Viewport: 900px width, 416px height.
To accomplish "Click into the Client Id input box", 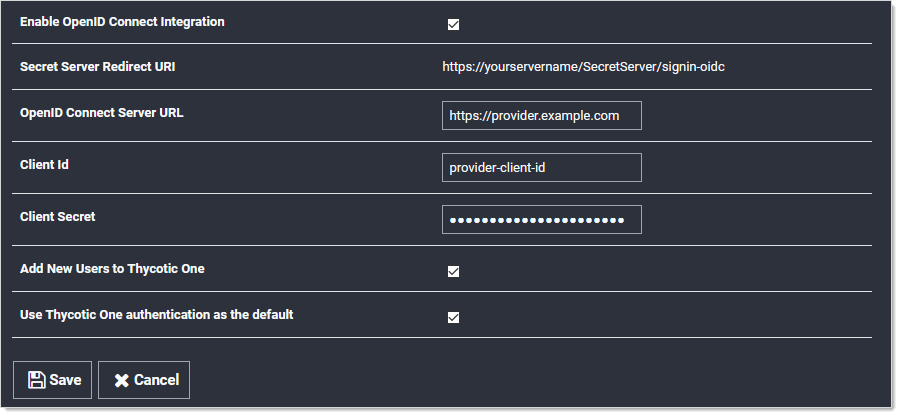I will [x=541, y=168].
